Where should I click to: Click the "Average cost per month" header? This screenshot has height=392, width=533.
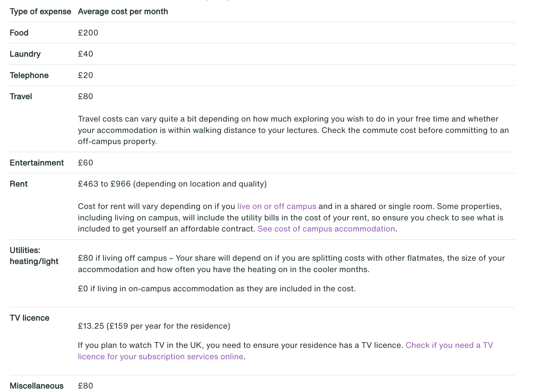click(123, 12)
